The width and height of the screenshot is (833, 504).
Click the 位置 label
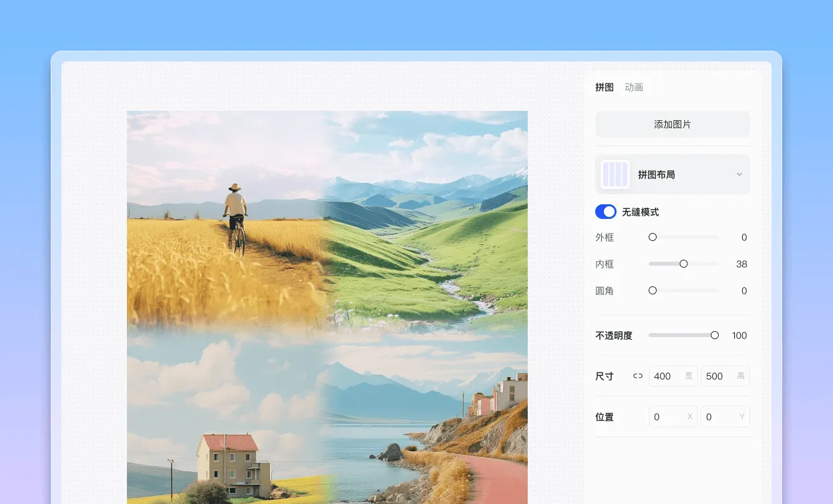click(x=605, y=417)
